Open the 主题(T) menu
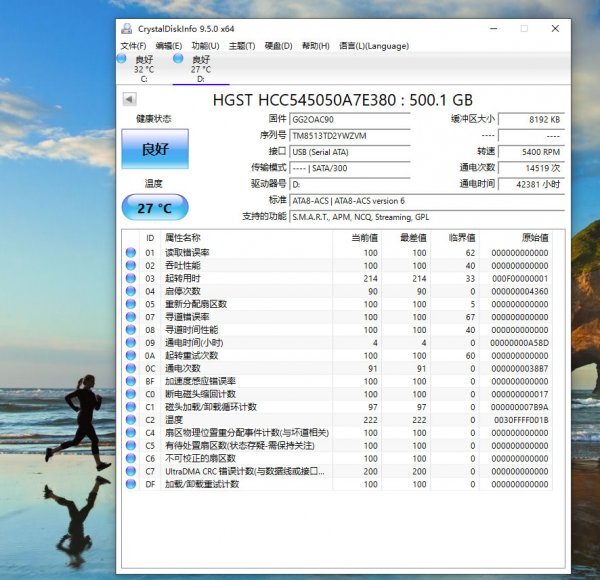Image resolution: width=600 pixels, height=580 pixels. (x=242, y=46)
